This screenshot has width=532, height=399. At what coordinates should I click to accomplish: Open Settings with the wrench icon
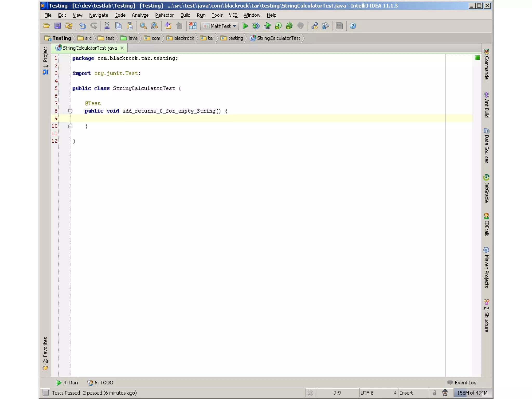pos(314,26)
